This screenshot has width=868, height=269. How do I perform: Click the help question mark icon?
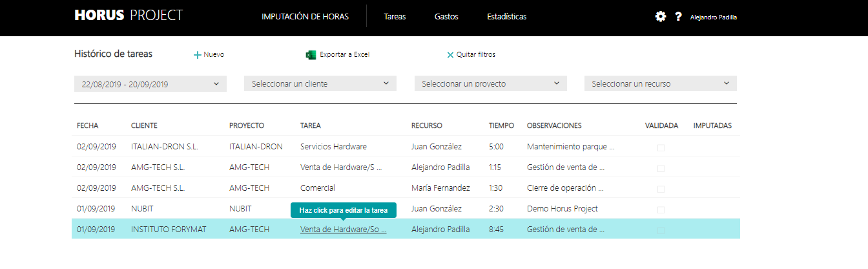tap(678, 17)
